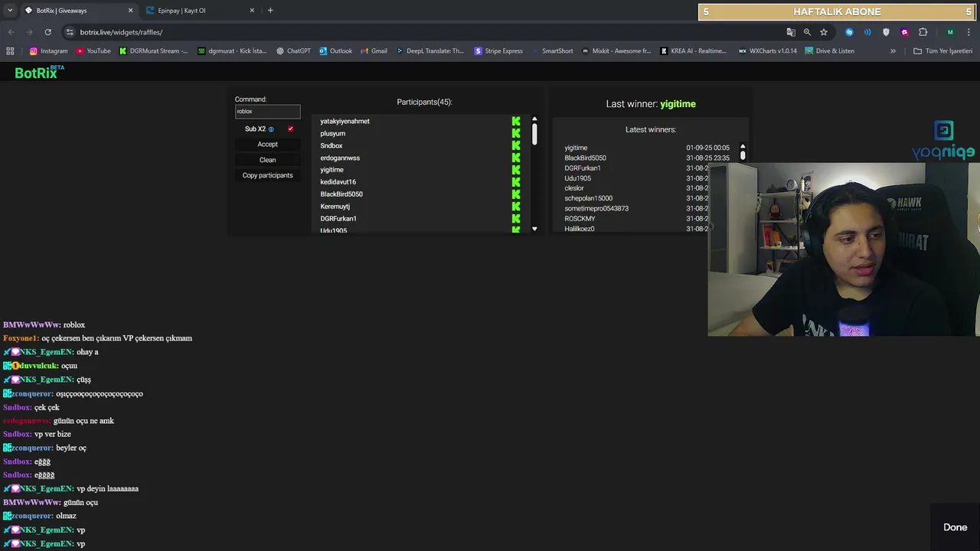Click the site info icon in address bar
Image resolution: width=980 pixels, height=551 pixels.
tap(70, 32)
